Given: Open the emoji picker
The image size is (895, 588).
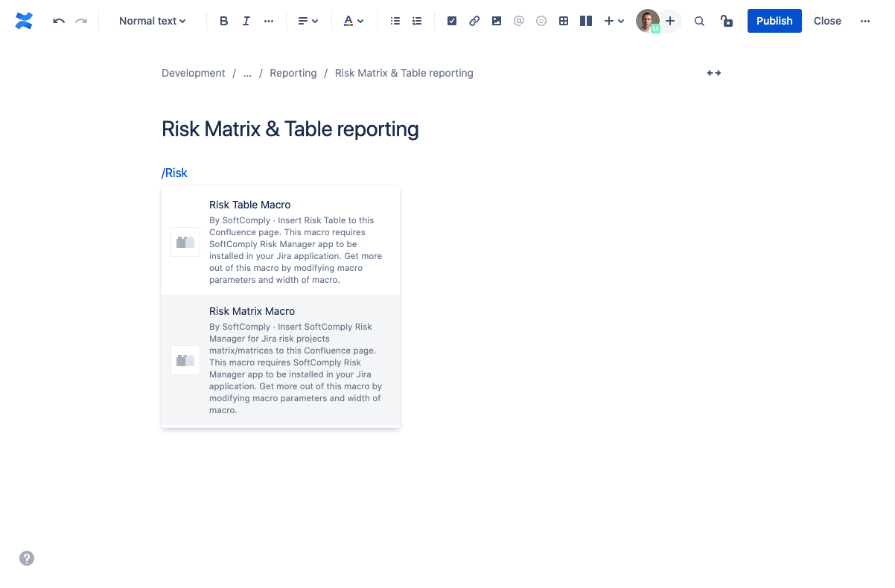Looking at the screenshot, I should pyautogui.click(x=541, y=21).
